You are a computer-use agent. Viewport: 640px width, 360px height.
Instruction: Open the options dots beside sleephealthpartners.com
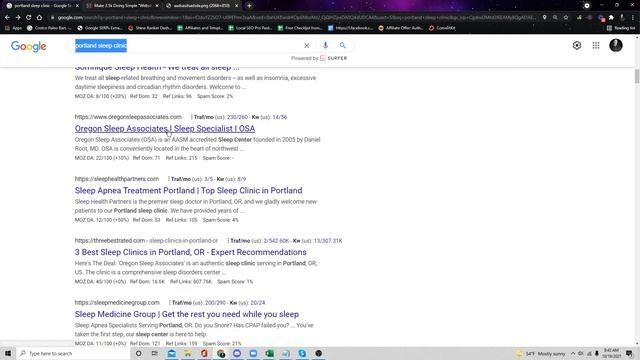(169, 179)
